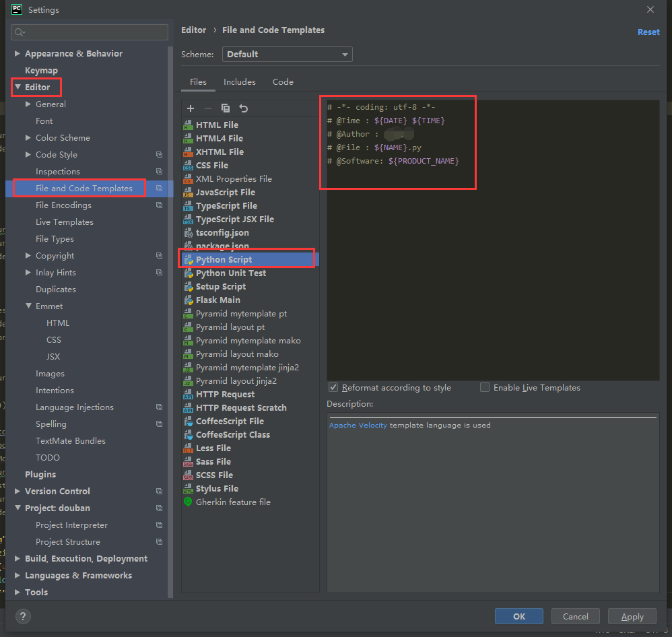Switch to the Files tab
The image size is (672, 637).
click(x=198, y=82)
